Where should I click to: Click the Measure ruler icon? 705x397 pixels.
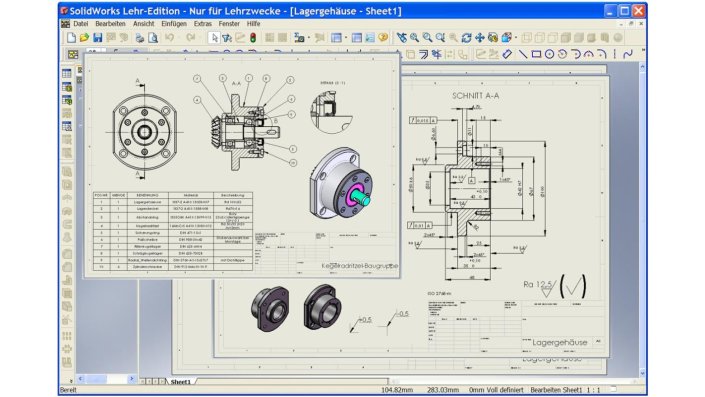[507, 54]
